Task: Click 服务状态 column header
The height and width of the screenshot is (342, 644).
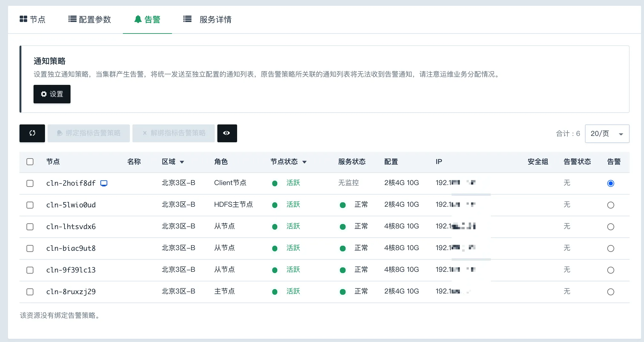Action: coord(352,162)
